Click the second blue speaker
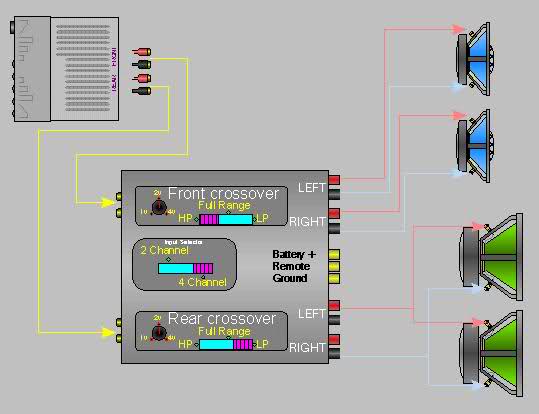The width and height of the screenshot is (539, 414). click(x=475, y=146)
